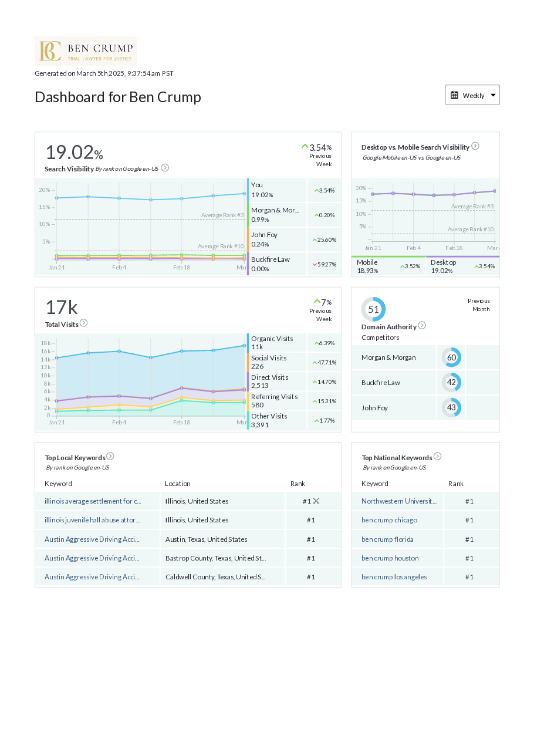Image resolution: width=534 pixels, height=756 pixels.
Task: Open Domain Authority details arrow icon
Action: click(421, 326)
